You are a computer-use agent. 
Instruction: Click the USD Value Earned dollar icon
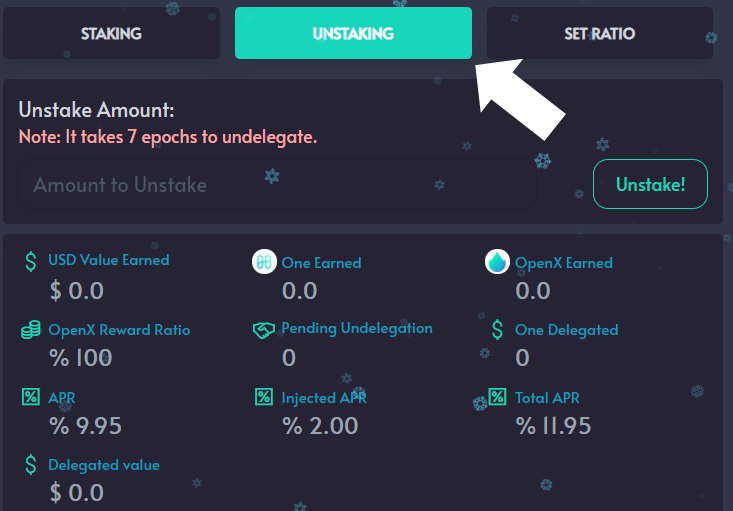[31, 261]
